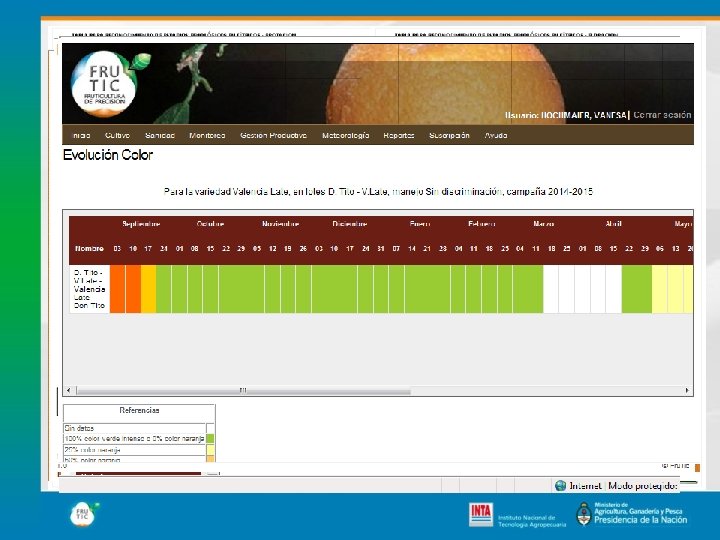Click the pale yellow cell under Mayo 06
This screenshot has height=540, width=720.
[660, 289]
